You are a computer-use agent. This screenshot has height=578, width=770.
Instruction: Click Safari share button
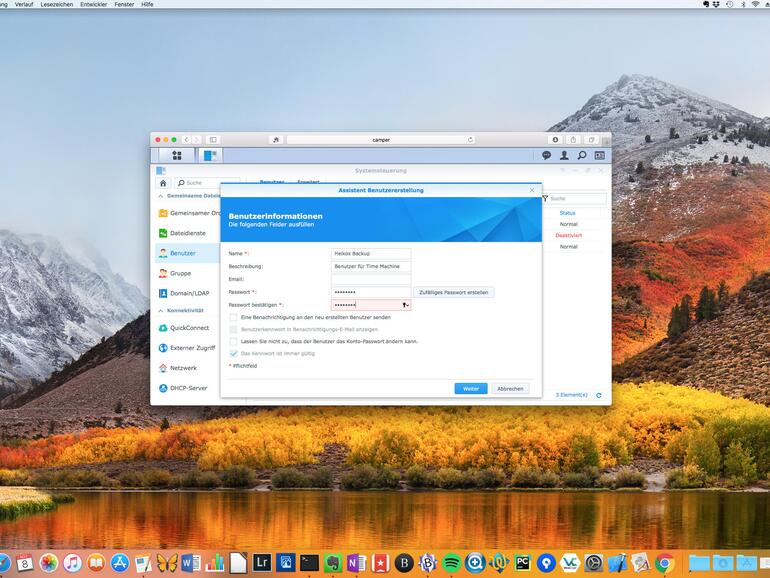[573, 140]
